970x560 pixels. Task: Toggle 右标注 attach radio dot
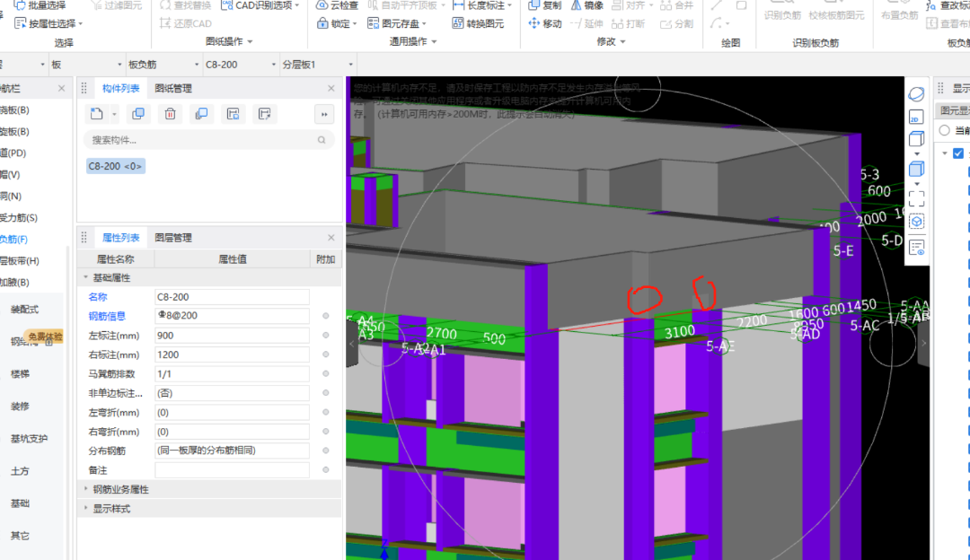pos(325,354)
